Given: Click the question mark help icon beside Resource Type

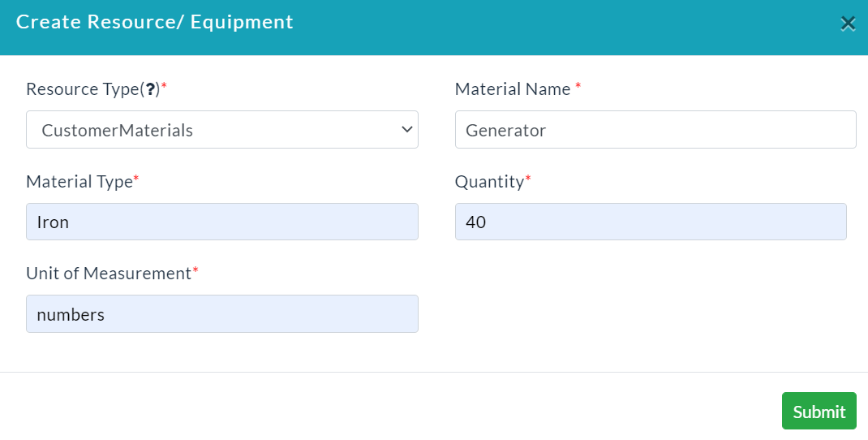Looking at the screenshot, I should pyautogui.click(x=149, y=89).
